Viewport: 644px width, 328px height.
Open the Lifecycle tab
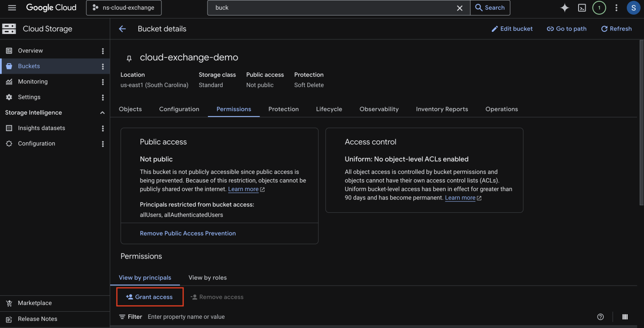point(329,109)
